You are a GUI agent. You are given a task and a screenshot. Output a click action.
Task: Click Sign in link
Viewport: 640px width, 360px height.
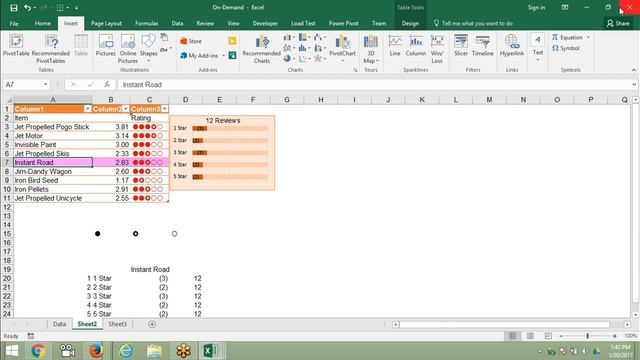tap(536, 8)
